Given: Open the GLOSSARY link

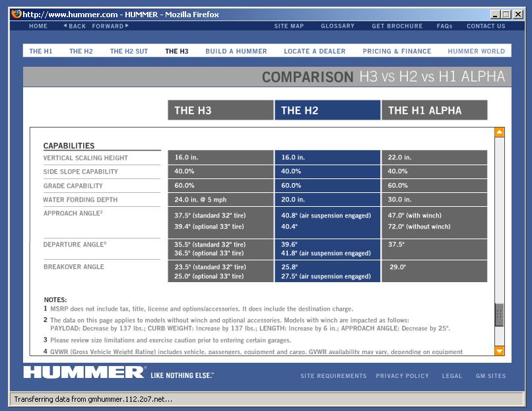Looking at the screenshot, I should point(337,26).
